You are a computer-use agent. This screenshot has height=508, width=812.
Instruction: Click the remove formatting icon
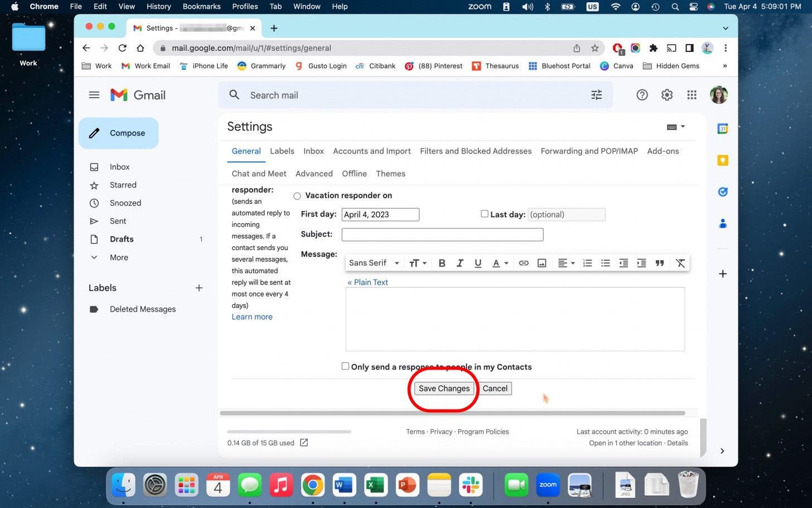(680, 262)
